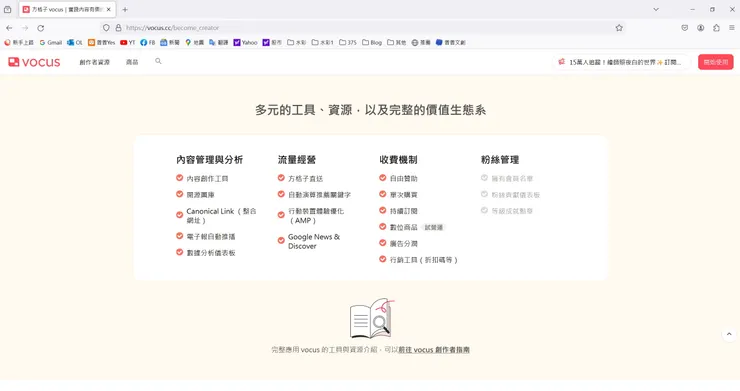Image resolution: width=740 pixels, height=391 pixels.
Task: Open the site search magnifier icon
Action: (x=158, y=61)
